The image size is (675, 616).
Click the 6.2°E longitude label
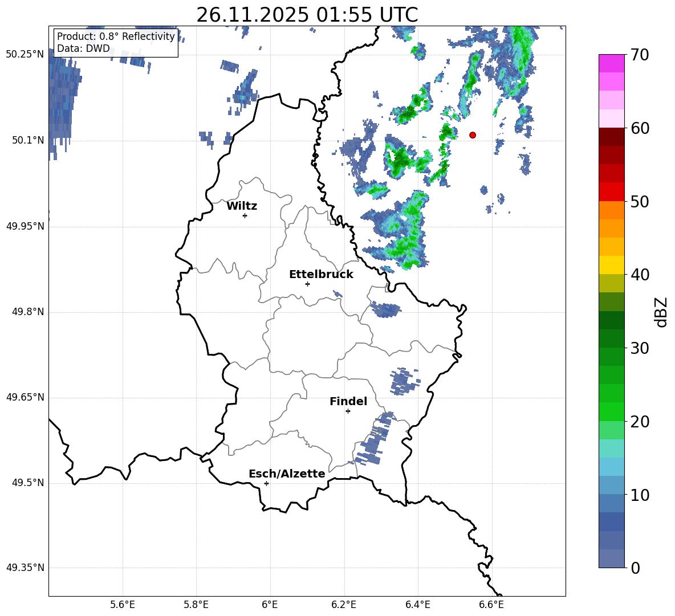344,605
